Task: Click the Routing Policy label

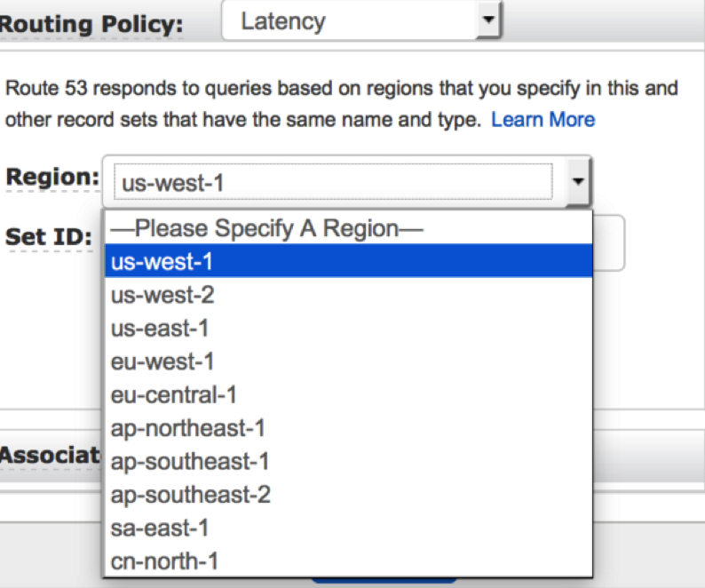Action: 91,24
